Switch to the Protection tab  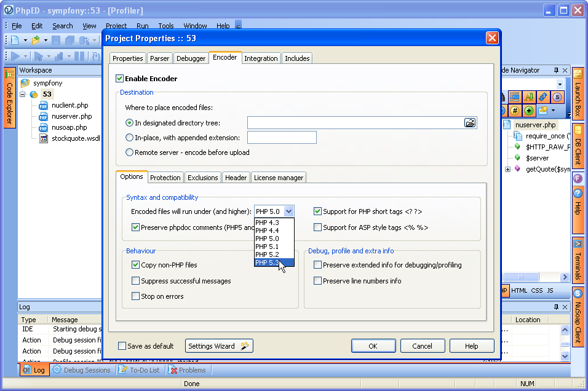165,178
